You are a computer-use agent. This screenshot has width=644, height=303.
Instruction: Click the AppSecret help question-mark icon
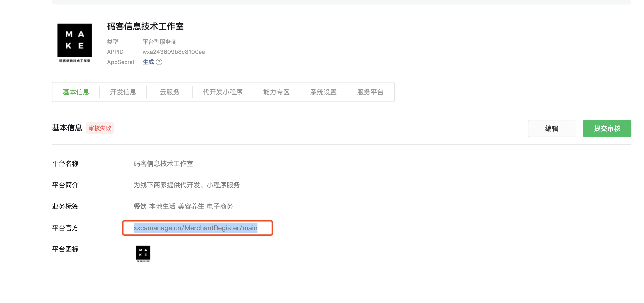159,62
